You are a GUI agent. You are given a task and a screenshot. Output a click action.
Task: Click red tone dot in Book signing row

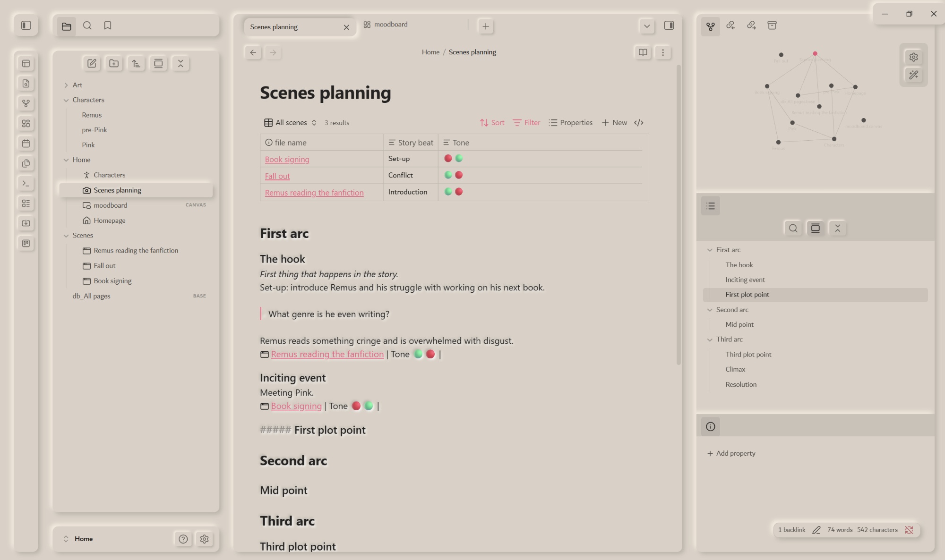[448, 159]
